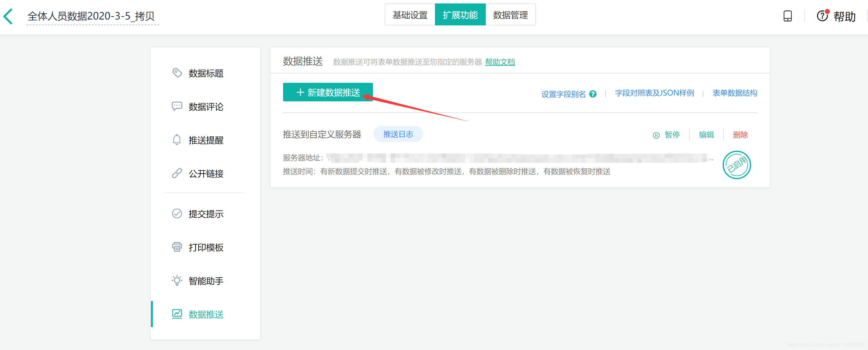Open the 推送提醒 menu item

206,140
